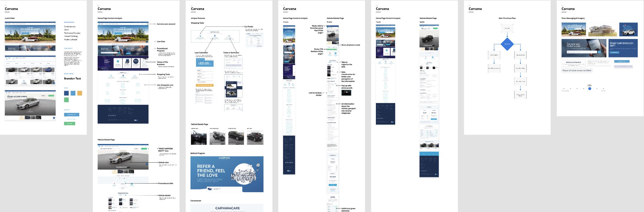Screen dimensions: 644x212
Task: Select the light blue color swatch
Action: [x=73, y=93]
